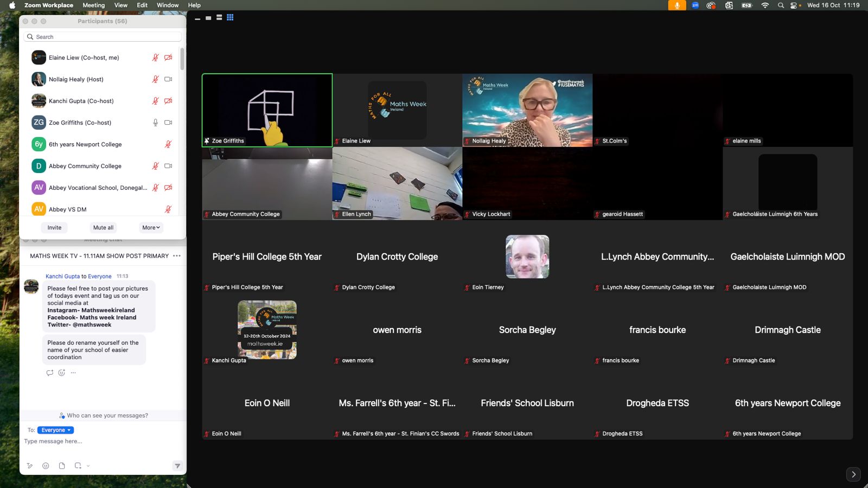The width and height of the screenshot is (868, 488).
Task: Unmute Elaine Liew microphone icon in participants
Action: click(155, 57)
